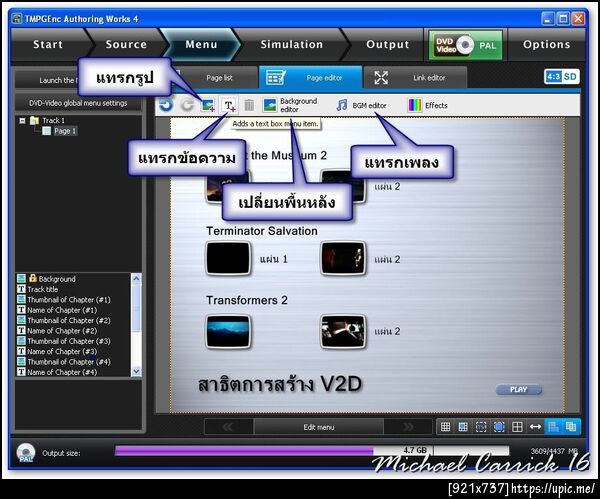Click the 3609/4437 MB size readout

click(553, 451)
